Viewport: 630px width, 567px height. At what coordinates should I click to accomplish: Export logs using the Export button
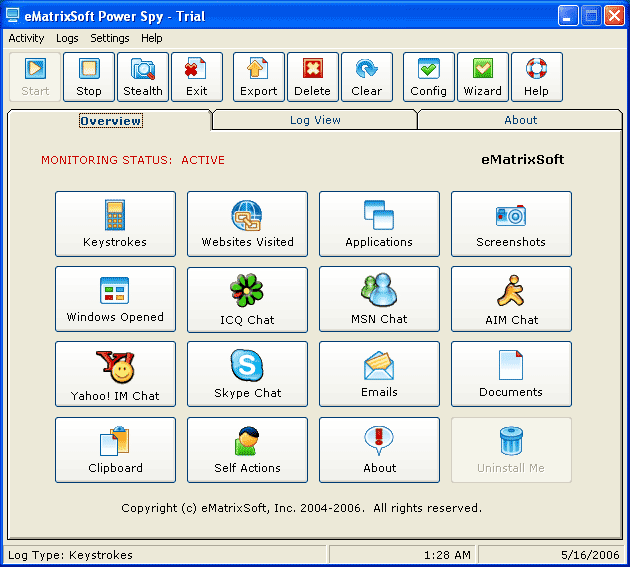click(258, 77)
